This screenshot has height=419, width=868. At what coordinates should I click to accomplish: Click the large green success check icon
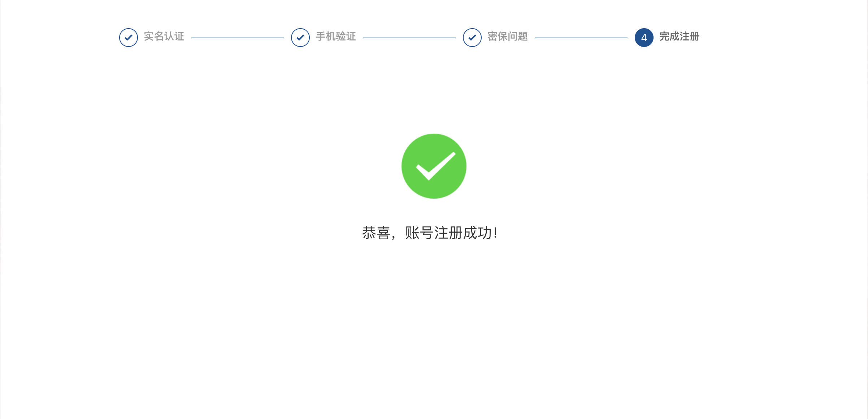pos(434,166)
